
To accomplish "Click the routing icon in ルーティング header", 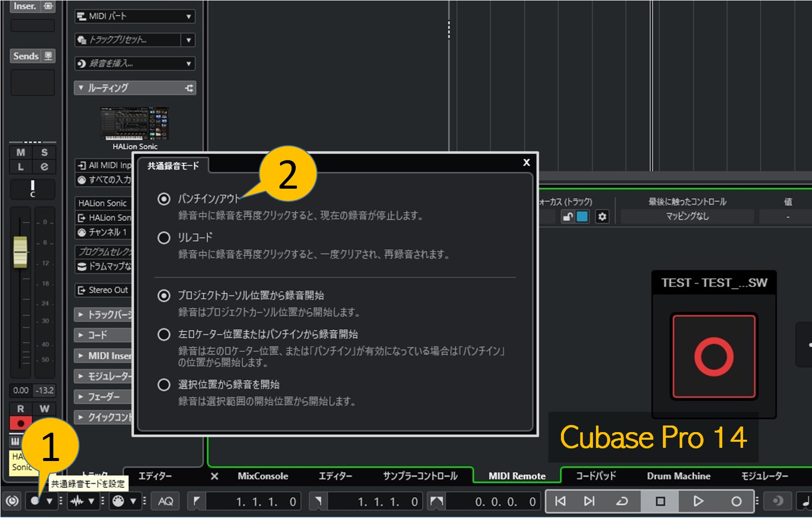I will [x=189, y=88].
